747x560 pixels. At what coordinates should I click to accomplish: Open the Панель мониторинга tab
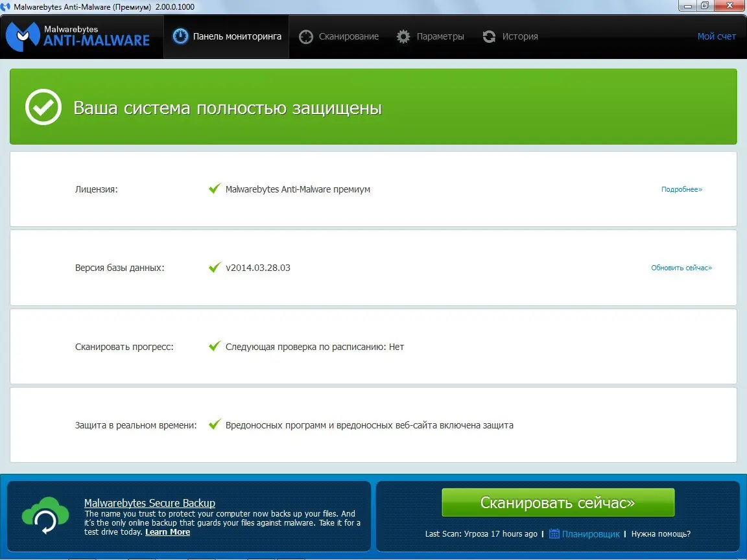226,36
